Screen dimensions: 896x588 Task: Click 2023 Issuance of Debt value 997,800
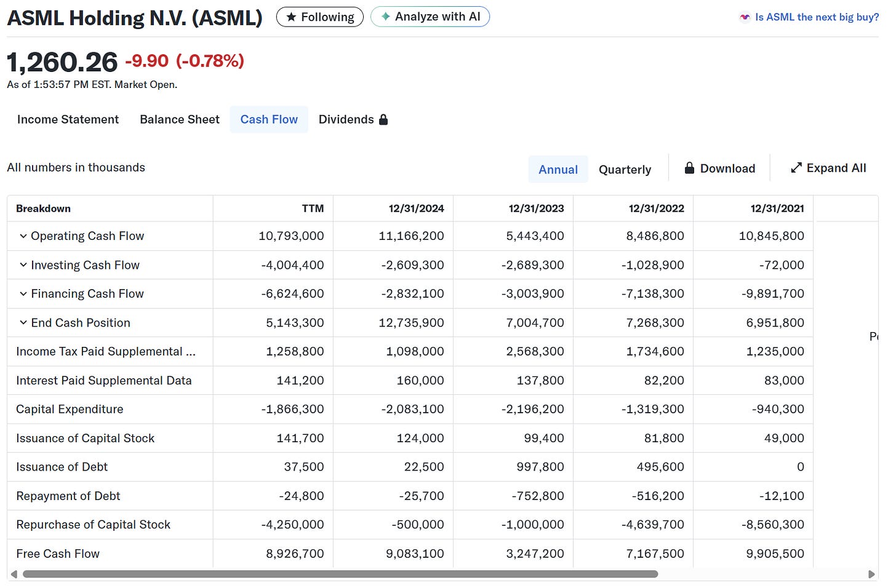point(540,467)
